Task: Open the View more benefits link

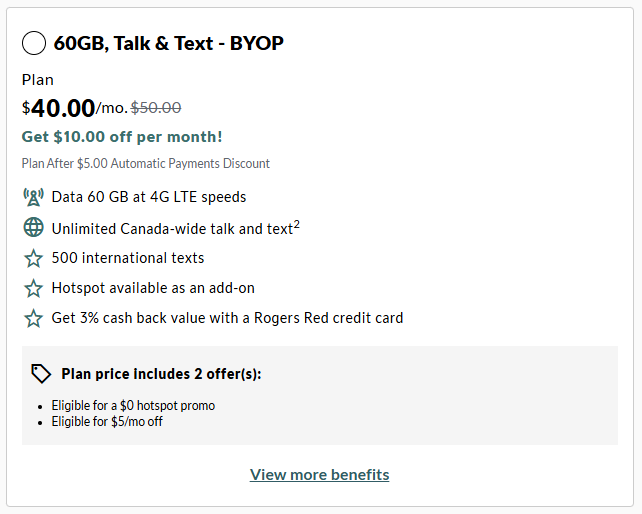Action: (x=320, y=474)
